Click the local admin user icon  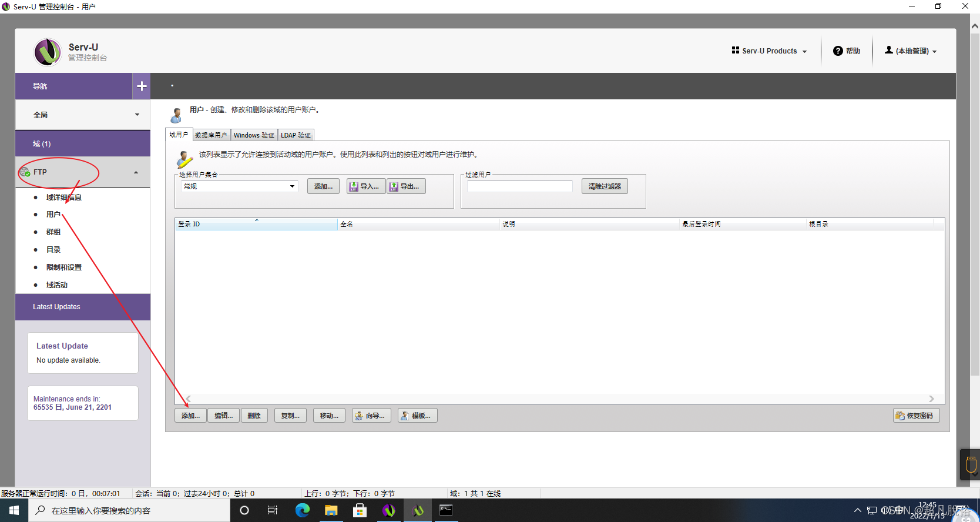click(x=889, y=50)
